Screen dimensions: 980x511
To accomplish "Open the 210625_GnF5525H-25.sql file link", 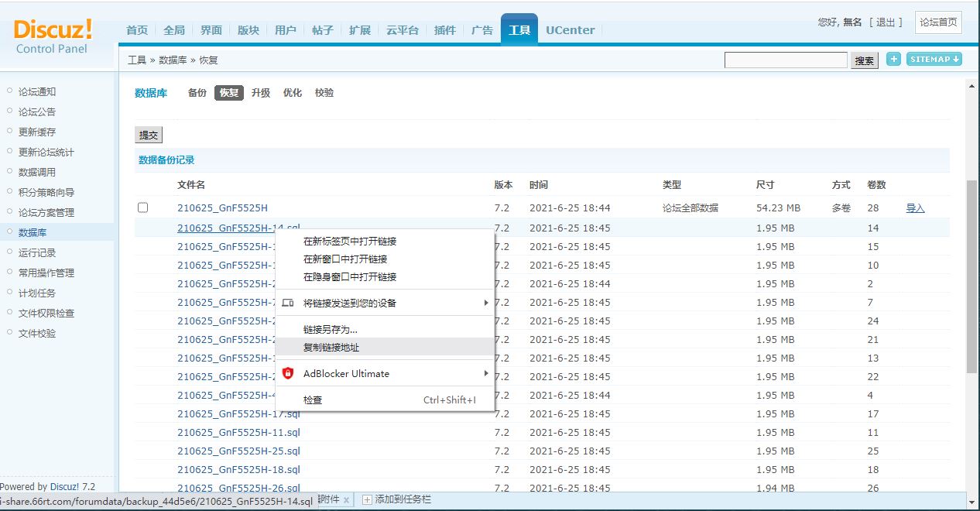I will click(x=238, y=451).
